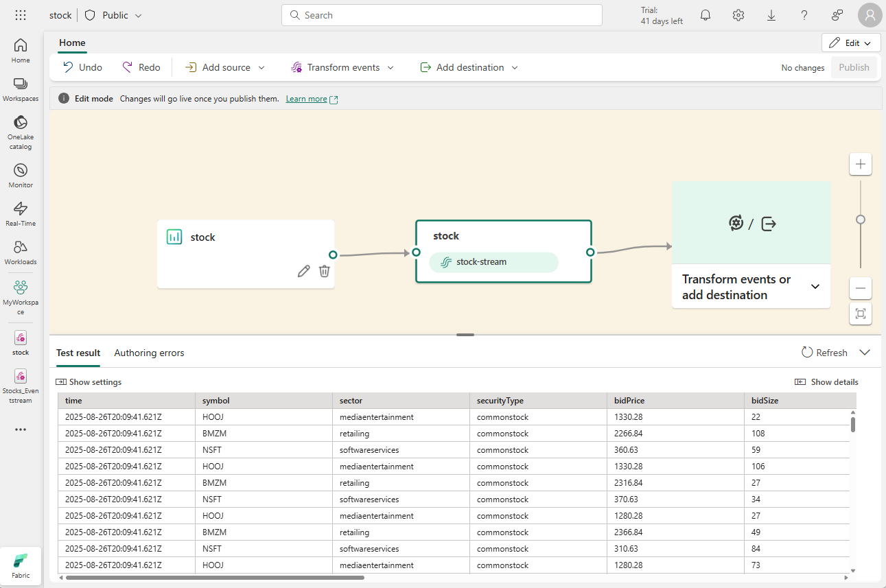Screen dimensions: 886x588
Task: Toggle Show settings in test result panel
Action: click(89, 382)
